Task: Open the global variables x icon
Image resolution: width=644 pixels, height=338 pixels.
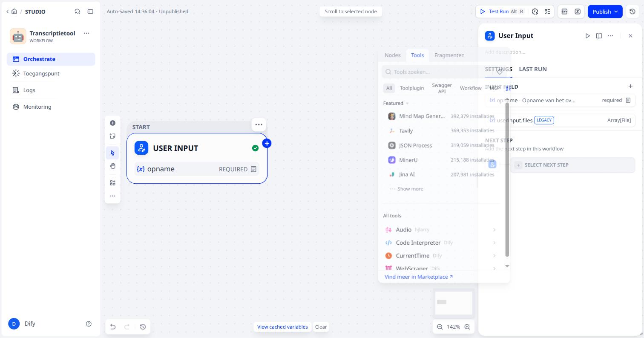Action: 578,12
